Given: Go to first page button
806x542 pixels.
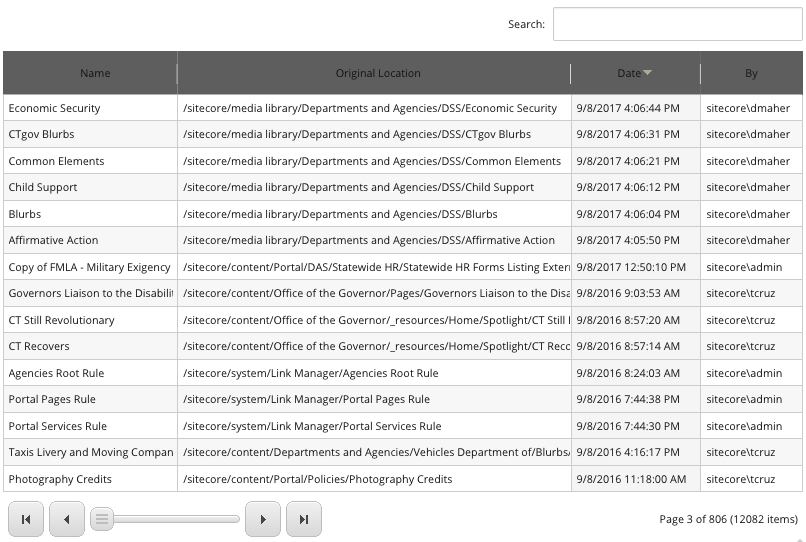Looking at the screenshot, I should click(x=26, y=519).
